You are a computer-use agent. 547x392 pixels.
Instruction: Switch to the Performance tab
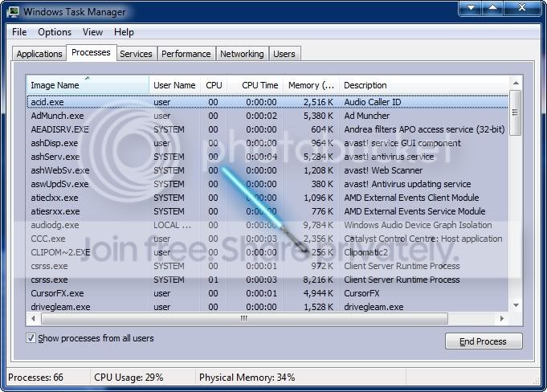(186, 54)
